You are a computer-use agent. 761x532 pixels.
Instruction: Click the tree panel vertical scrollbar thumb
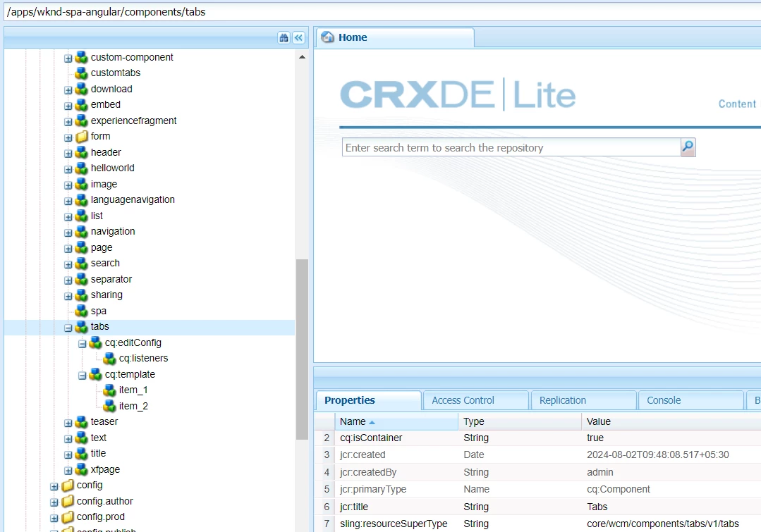tap(302, 349)
